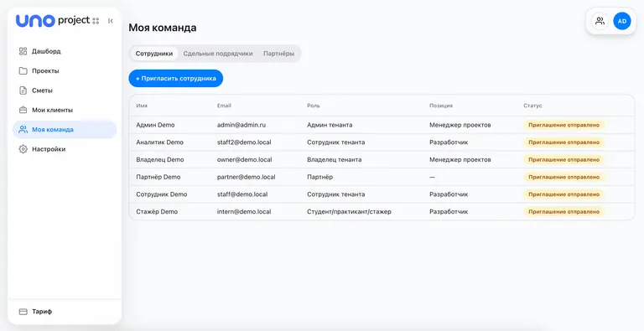Click email staff2@demo.local

click(x=244, y=142)
